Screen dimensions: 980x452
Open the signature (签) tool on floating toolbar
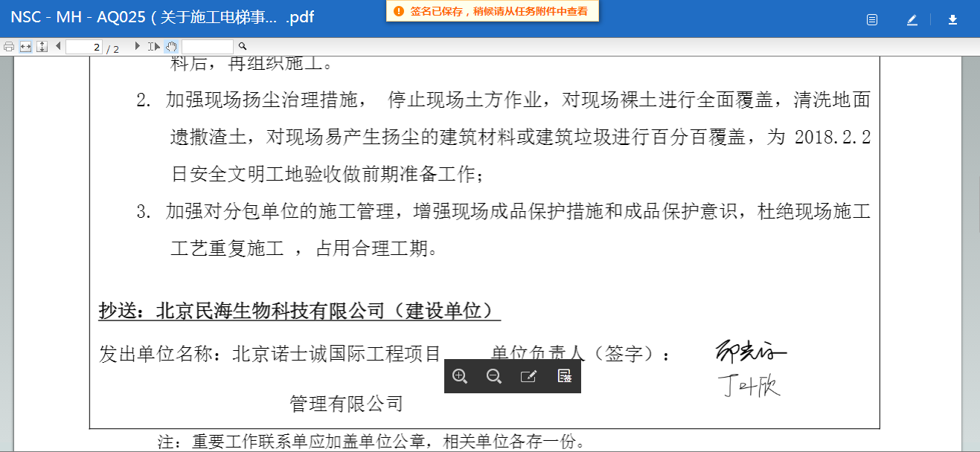pos(564,376)
